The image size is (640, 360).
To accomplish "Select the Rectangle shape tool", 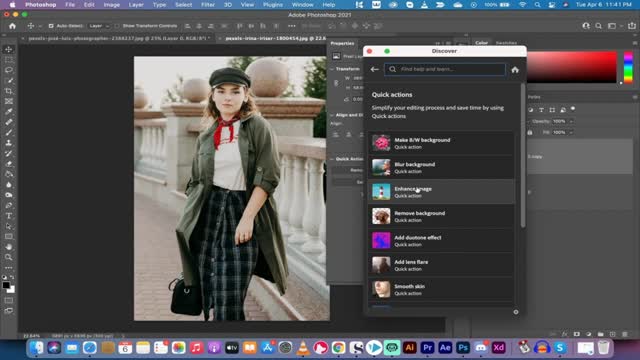I will pos(9,237).
